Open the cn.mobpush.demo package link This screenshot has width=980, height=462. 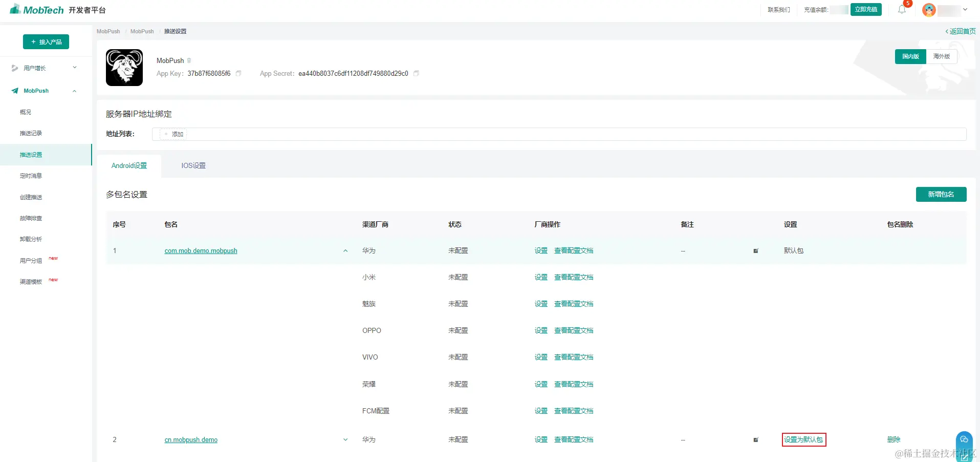coord(191,440)
